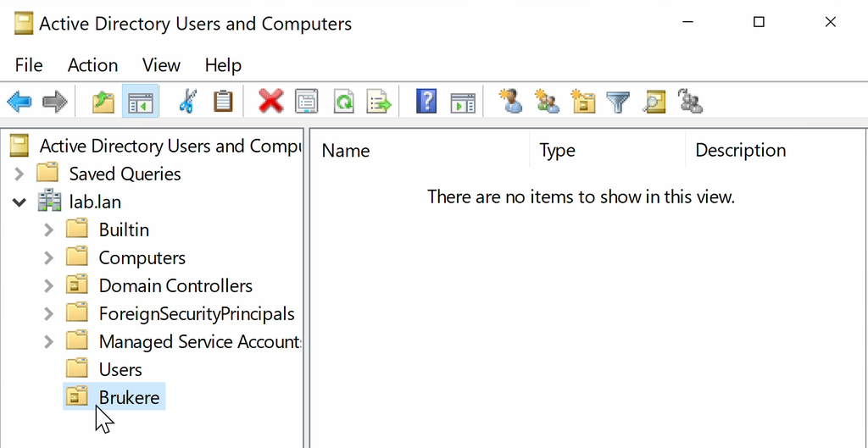
Task: Expand the Managed Service Accounts container
Action: 48,342
